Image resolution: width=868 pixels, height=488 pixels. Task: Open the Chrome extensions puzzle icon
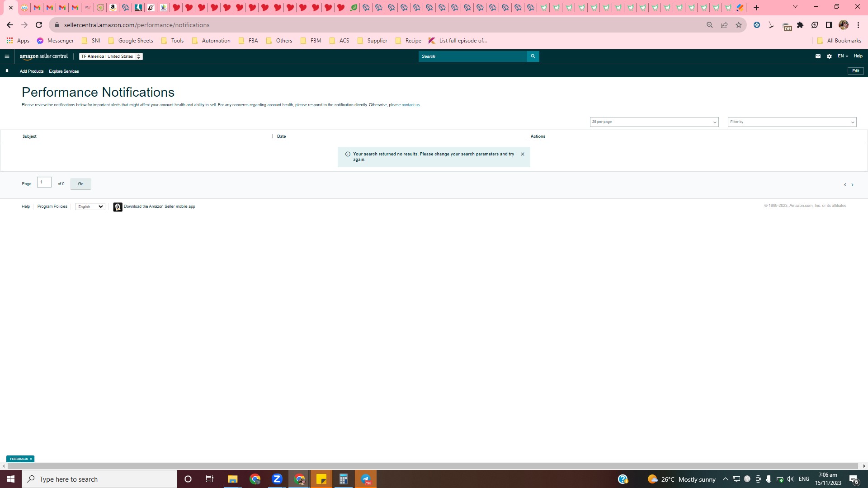click(800, 25)
